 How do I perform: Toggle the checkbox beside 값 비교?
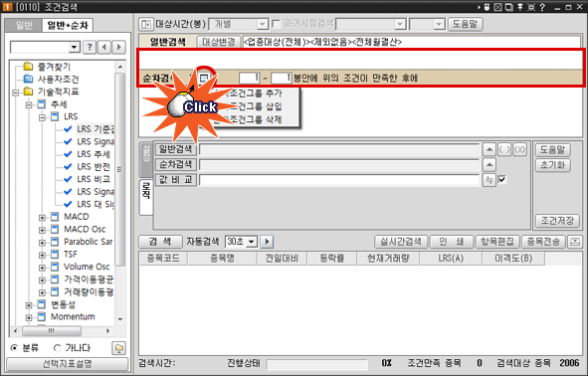pos(501,180)
